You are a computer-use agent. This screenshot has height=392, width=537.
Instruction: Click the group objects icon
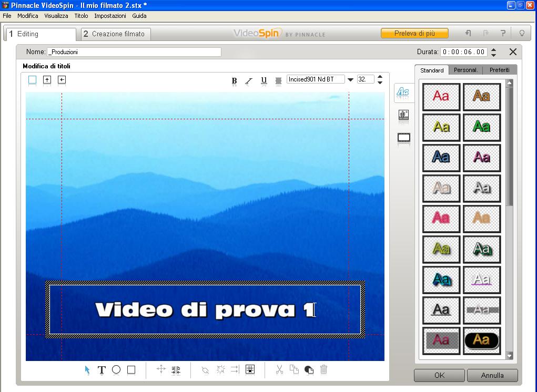[205, 370]
